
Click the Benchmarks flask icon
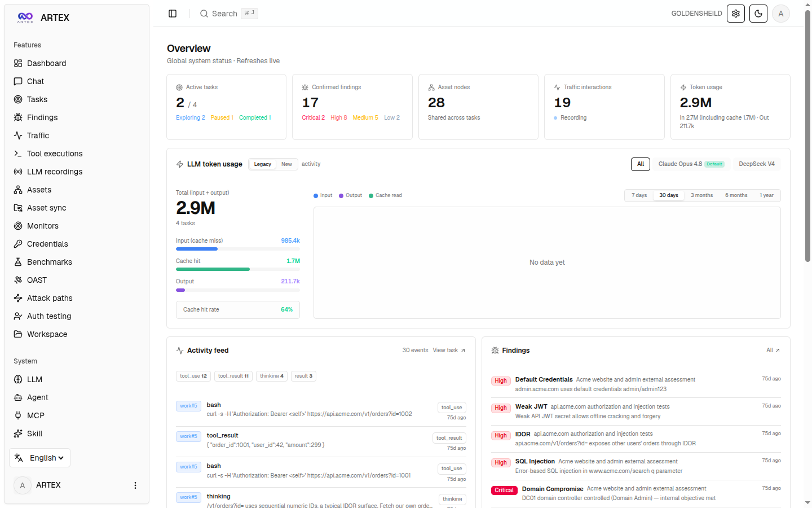coord(18,262)
